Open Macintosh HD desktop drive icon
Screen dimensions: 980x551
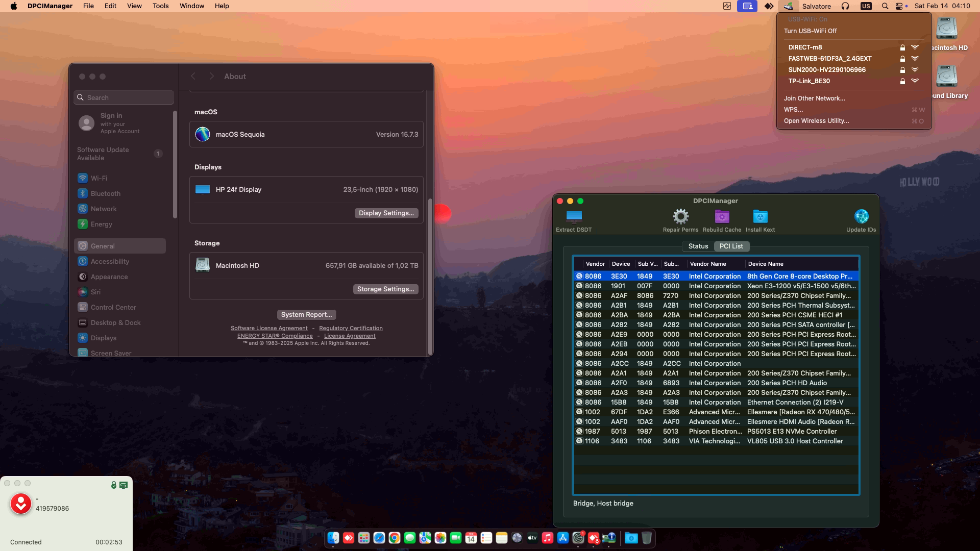click(x=947, y=29)
